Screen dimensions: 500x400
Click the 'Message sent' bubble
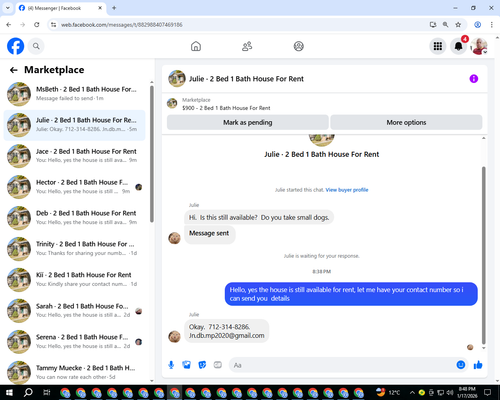click(x=210, y=234)
